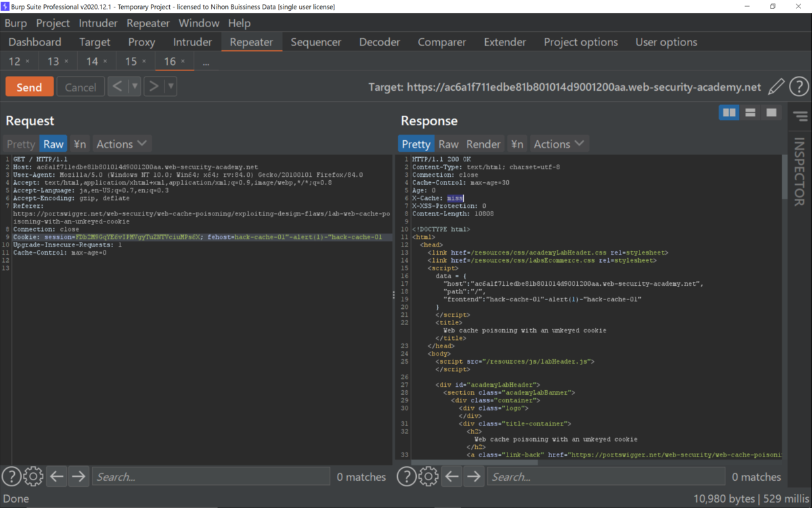Go to previous Response search match
The height and width of the screenshot is (508, 812).
(451, 477)
